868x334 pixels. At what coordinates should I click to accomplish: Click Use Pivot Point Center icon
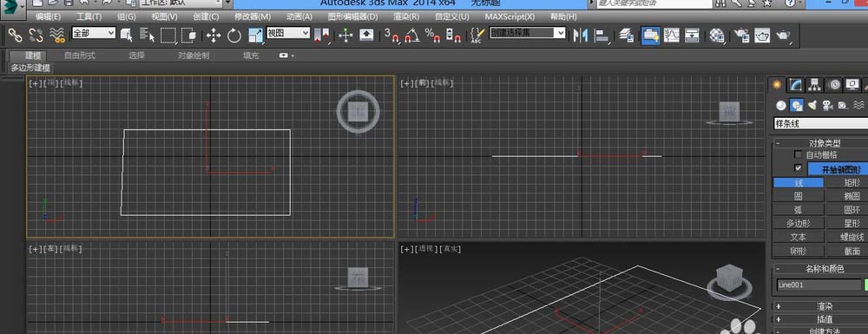tap(322, 36)
